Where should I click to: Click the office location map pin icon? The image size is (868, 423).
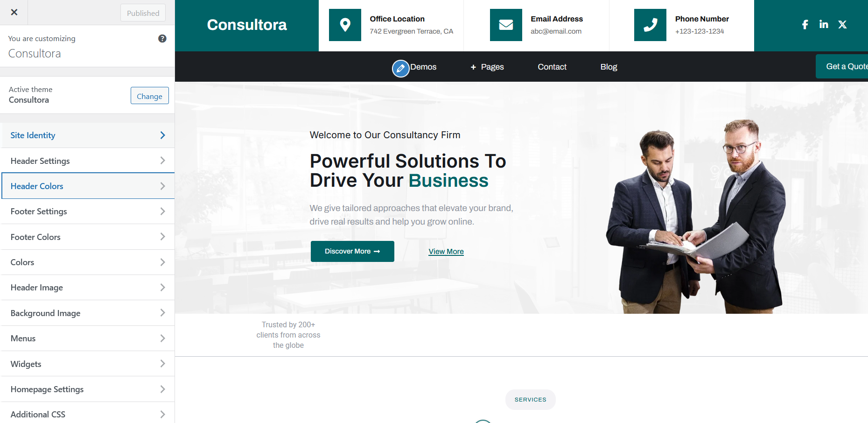(345, 25)
